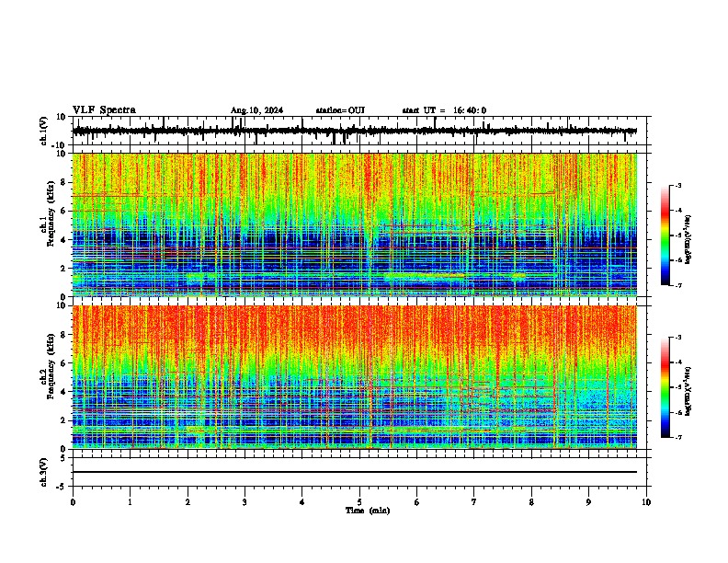Click the ch.1 waveform trace panel
Viewport: 728px width, 563px height.
pos(361,131)
